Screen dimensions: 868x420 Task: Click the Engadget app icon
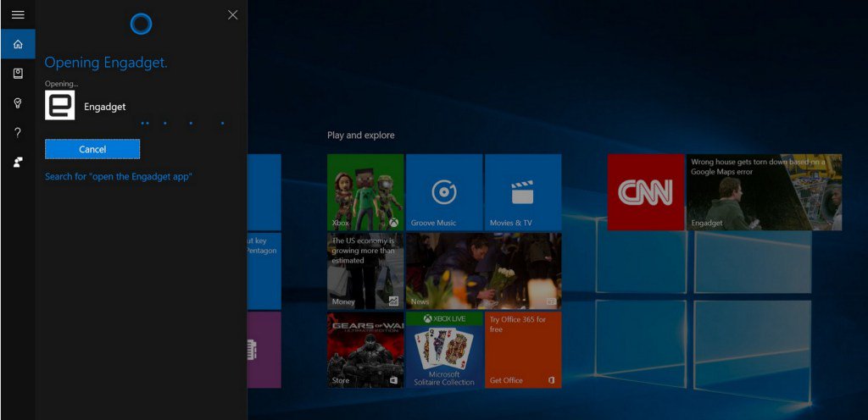(60, 105)
